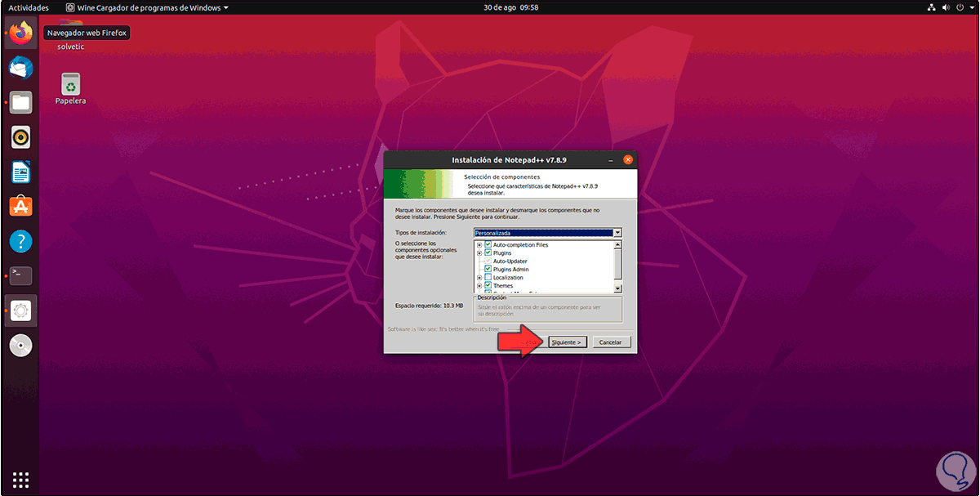Open the disc drive icon in dock
Image resolution: width=980 pixels, height=496 pixels.
[21, 346]
